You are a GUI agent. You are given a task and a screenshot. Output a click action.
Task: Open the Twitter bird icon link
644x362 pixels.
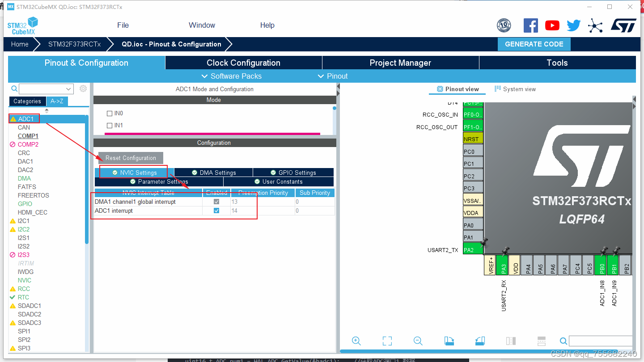pos(574,25)
